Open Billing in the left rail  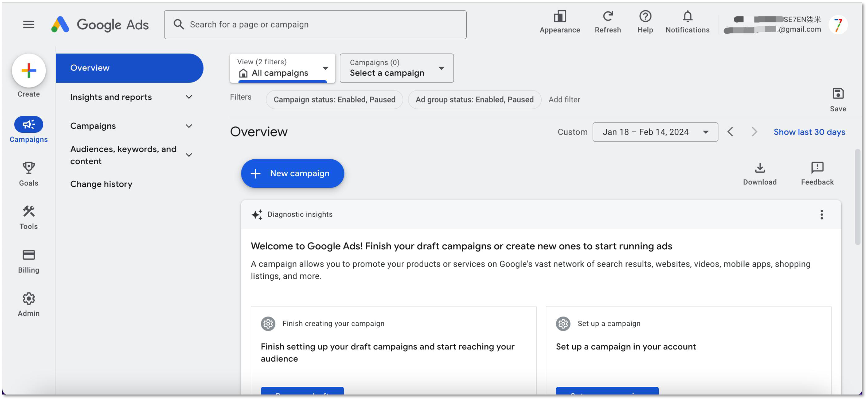(29, 261)
